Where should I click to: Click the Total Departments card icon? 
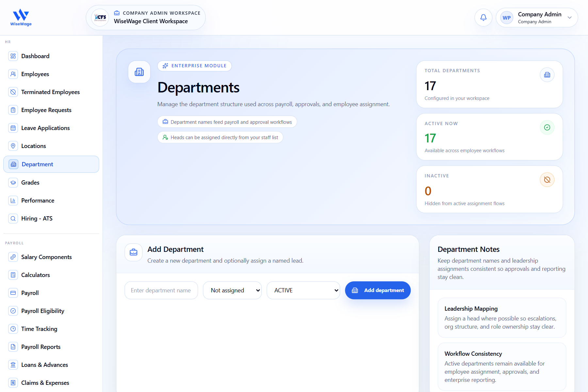click(x=547, y=75)
